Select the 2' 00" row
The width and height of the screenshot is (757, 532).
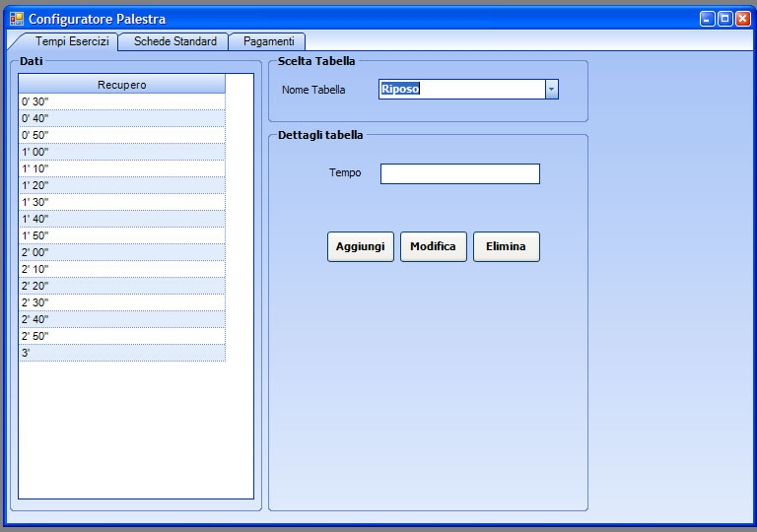tap(122, 252)
